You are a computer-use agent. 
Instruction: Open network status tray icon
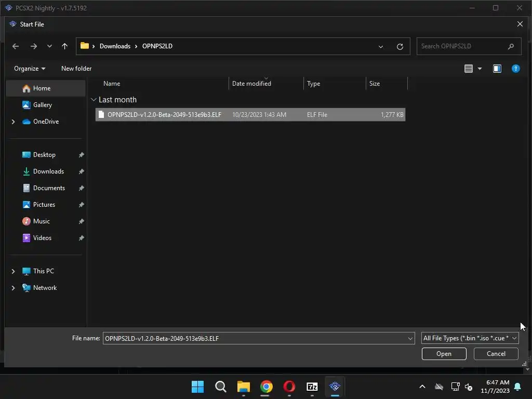(x=455, y=387)
